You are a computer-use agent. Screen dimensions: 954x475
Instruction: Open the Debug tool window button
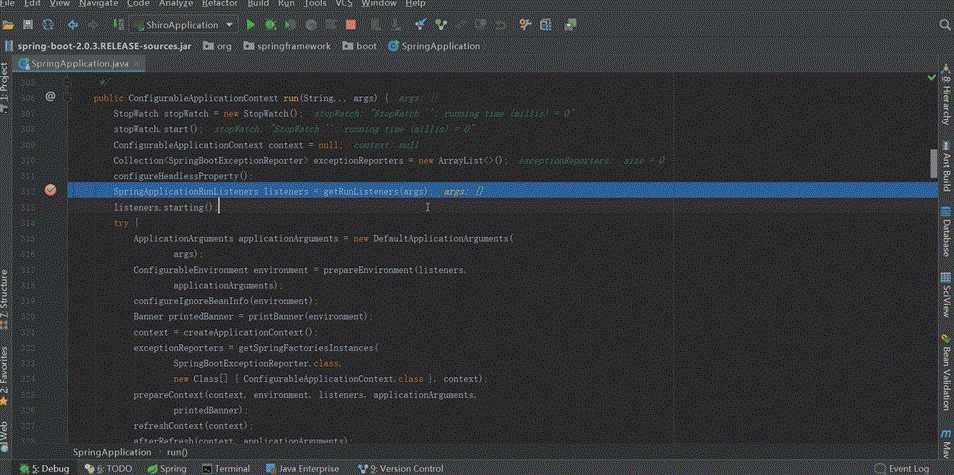click(x=45, y=469)
